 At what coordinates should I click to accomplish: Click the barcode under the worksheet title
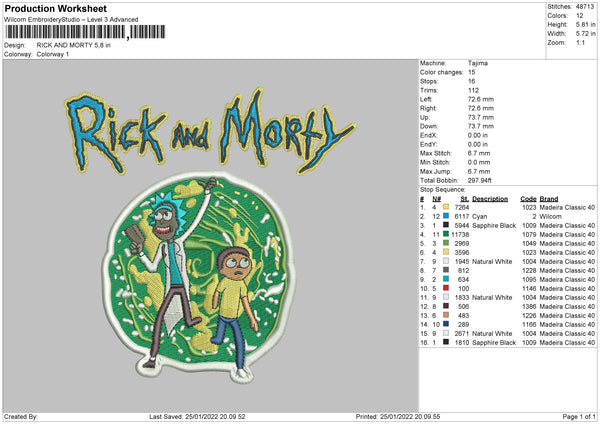[x=85, y=32]
